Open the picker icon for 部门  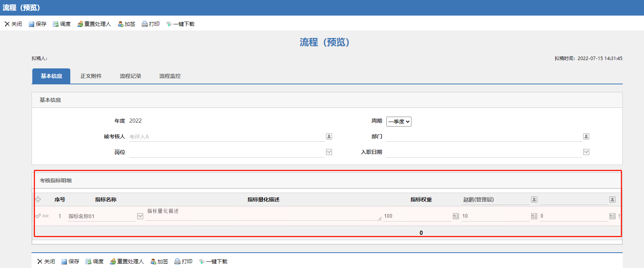coord(586,136)
